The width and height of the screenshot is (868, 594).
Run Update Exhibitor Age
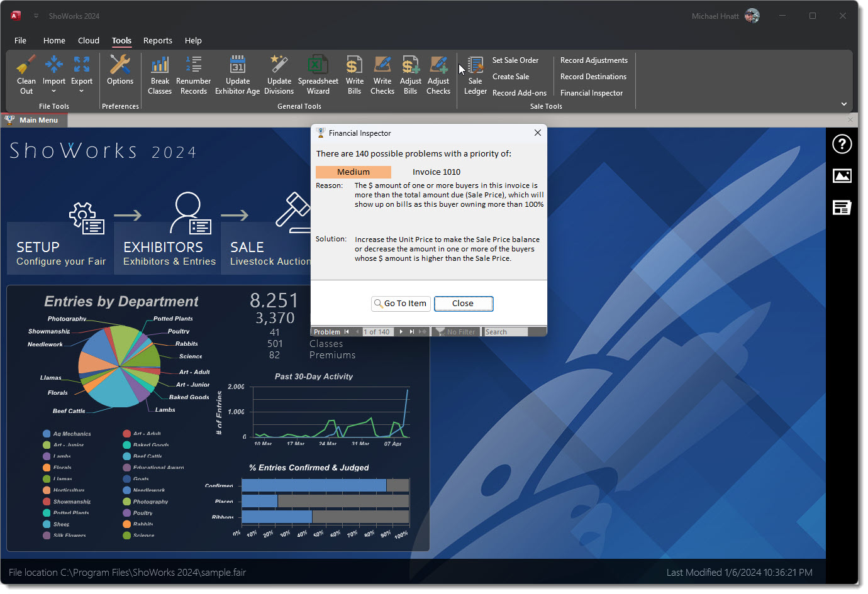tap(237, 74)
